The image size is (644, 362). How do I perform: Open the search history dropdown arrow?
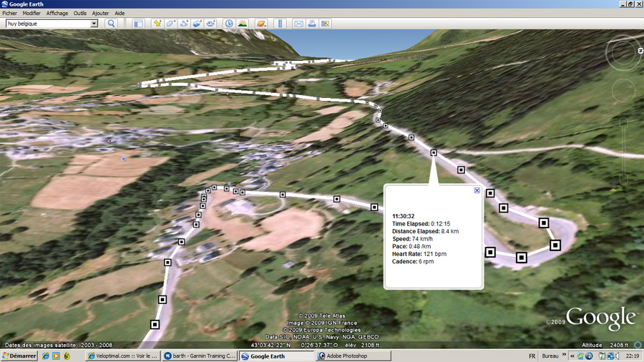[94, 24]
